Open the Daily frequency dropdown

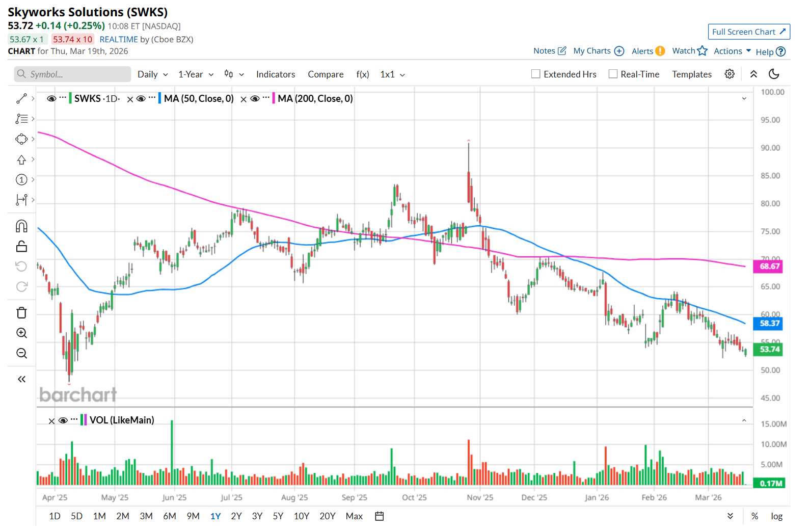click(153, 74)
